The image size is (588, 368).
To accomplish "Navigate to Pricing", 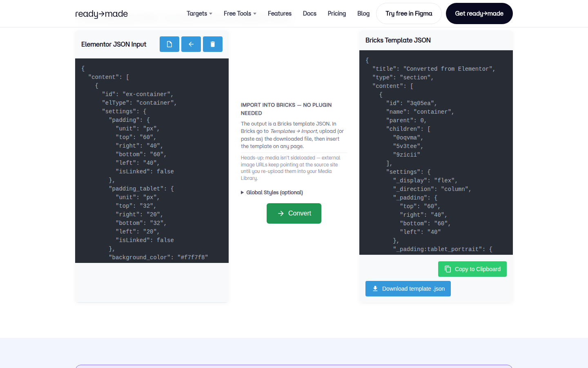I will coord(337,13).
